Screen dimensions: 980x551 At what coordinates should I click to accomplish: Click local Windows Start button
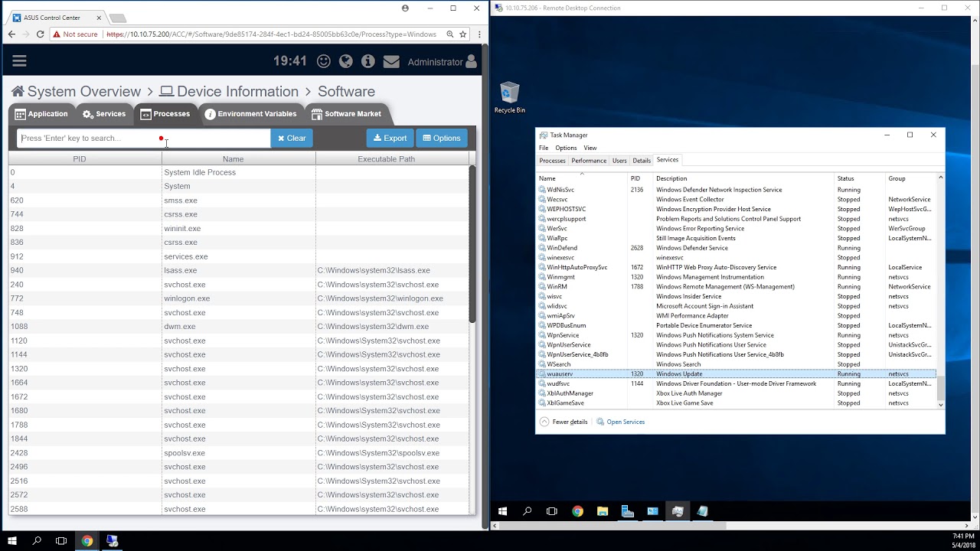pyautogui.click(x=12, y=541)
